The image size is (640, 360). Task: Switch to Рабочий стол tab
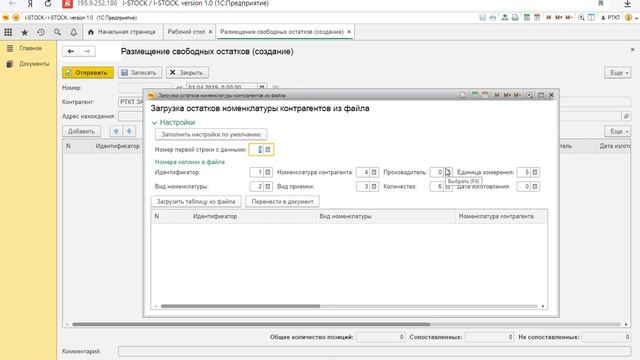tap(187, 32)
